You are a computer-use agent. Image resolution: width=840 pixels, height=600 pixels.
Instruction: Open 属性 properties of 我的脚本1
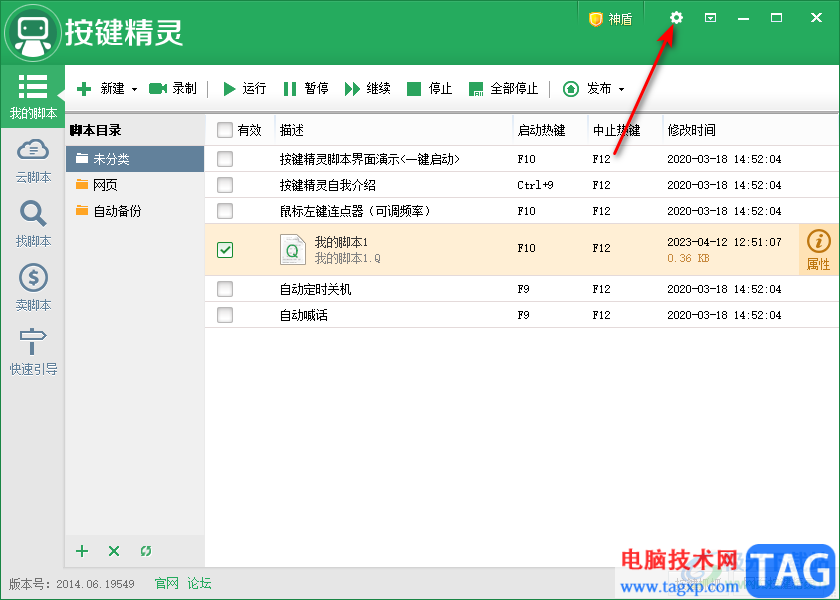[819, 250]
